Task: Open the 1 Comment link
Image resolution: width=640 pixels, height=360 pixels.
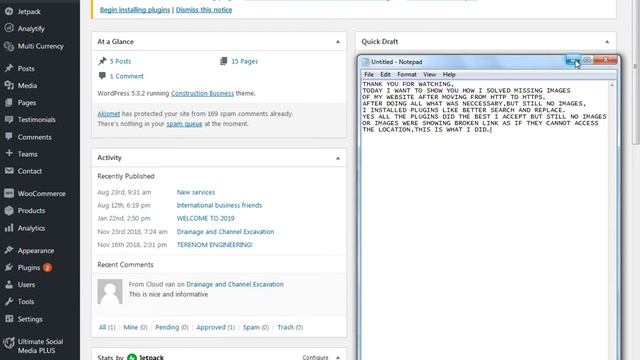Action: click(127, 76)
